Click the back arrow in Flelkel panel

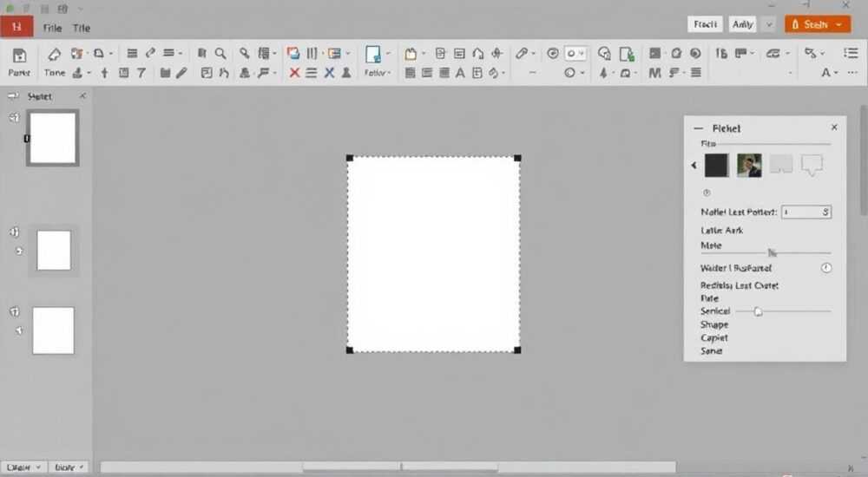point(694,165)
